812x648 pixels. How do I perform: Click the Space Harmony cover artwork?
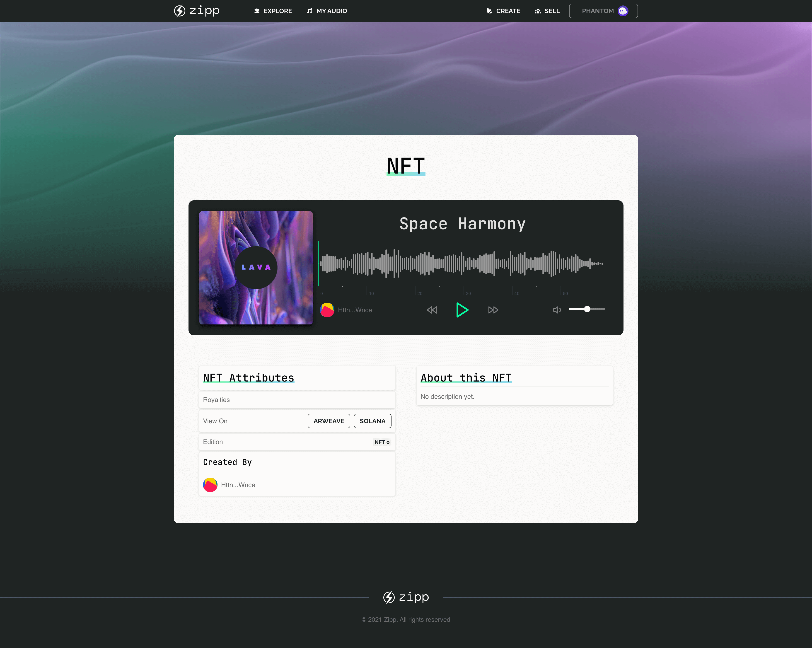(256, 268)
